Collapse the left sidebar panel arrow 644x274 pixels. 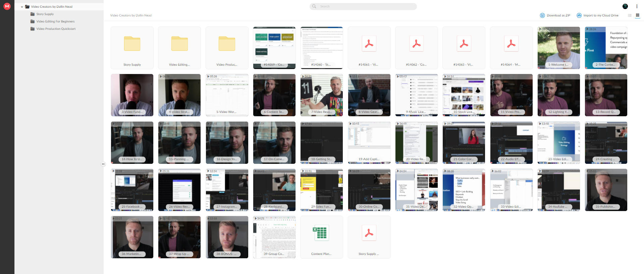click(103, 164)
